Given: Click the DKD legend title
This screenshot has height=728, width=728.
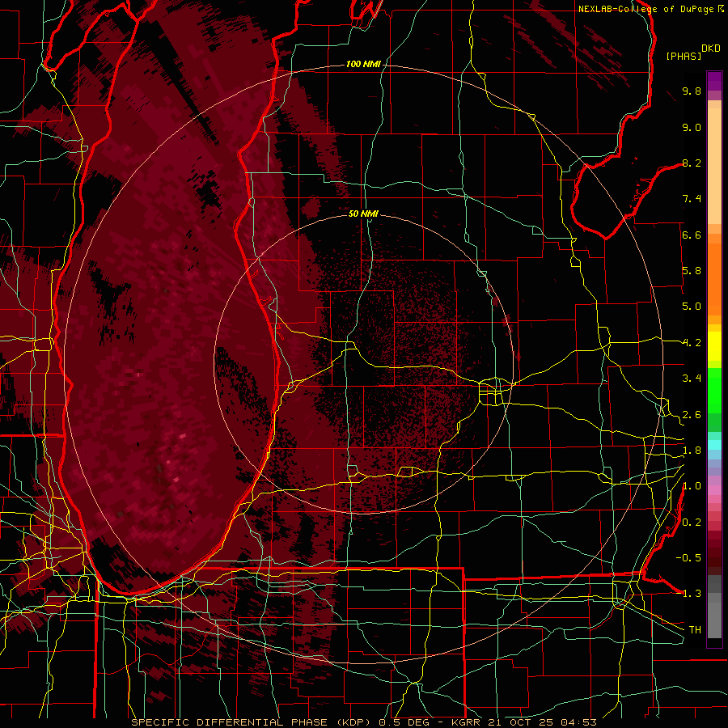Looking at the screenshot, I should pos(711,49).
